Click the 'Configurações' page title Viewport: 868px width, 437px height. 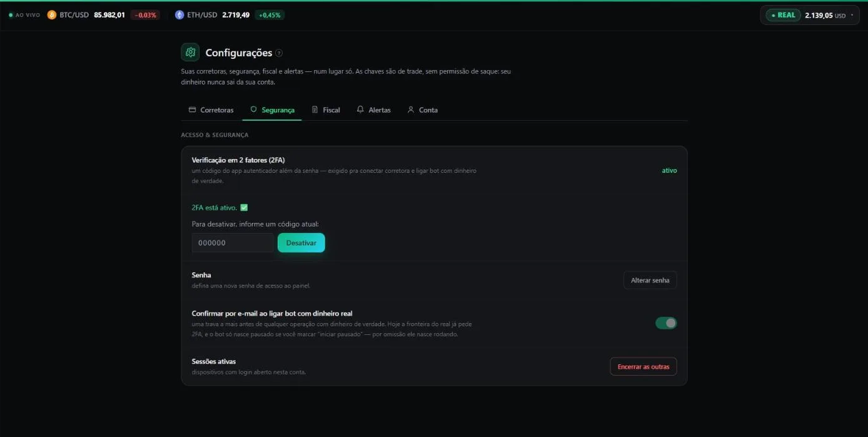239,53
